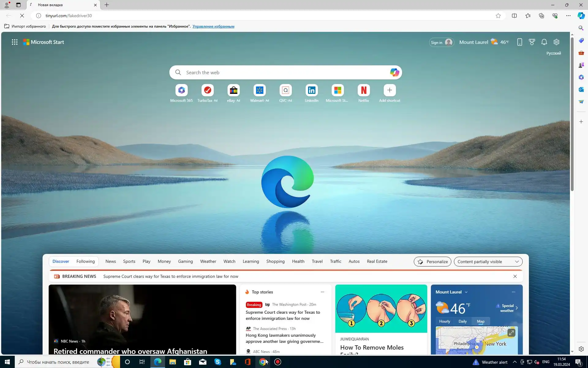
Task: Open Outlook in Edge sidebar
Action: pyautogui.click(x=581, y=90)
